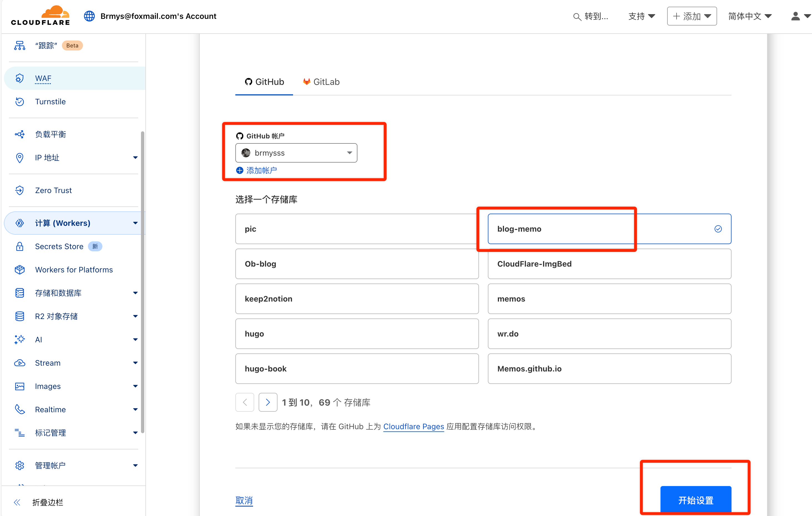Image resolution: width=812 pixels, height=516 pixels.
Task: Expand the 标记管理 sidebar section
Action: [135, 432]
